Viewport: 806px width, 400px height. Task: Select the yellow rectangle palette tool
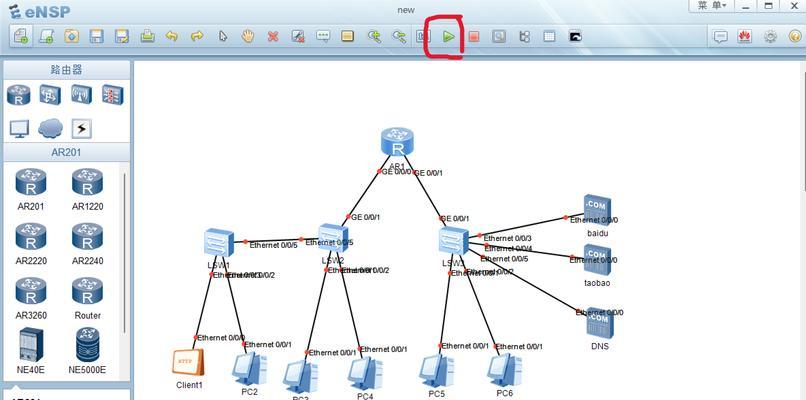click(x=348, y=37)
